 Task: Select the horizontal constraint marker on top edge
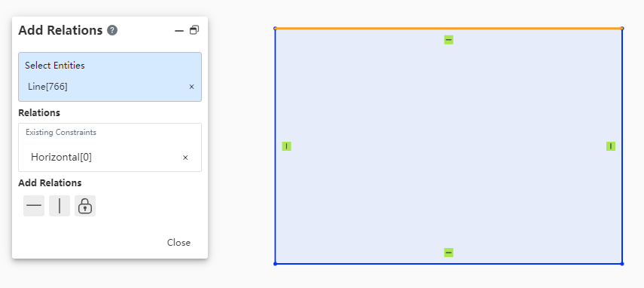coord(448,40)
